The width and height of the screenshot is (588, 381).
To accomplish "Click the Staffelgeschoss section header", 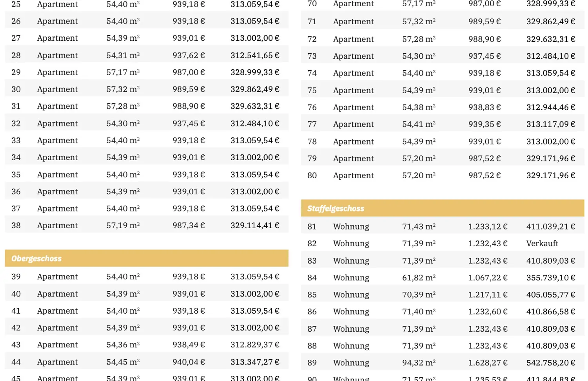I will pyautogui.click(x=336, y=208).
